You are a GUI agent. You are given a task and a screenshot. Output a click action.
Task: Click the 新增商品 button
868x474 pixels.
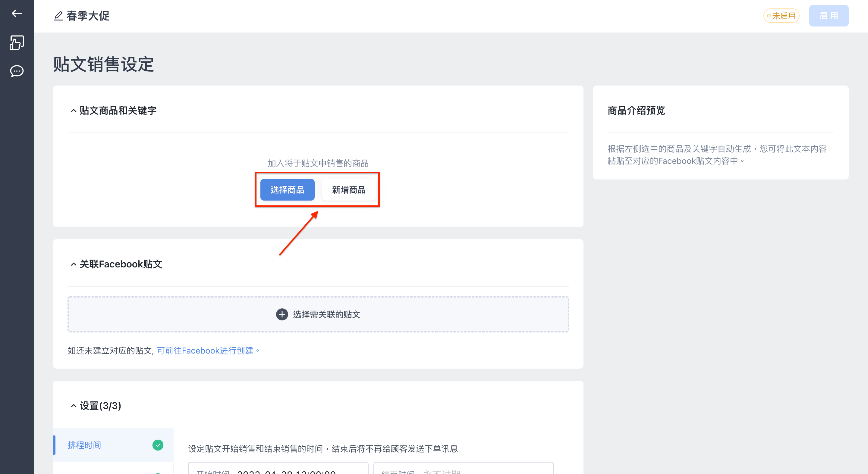tap(349, 190)
